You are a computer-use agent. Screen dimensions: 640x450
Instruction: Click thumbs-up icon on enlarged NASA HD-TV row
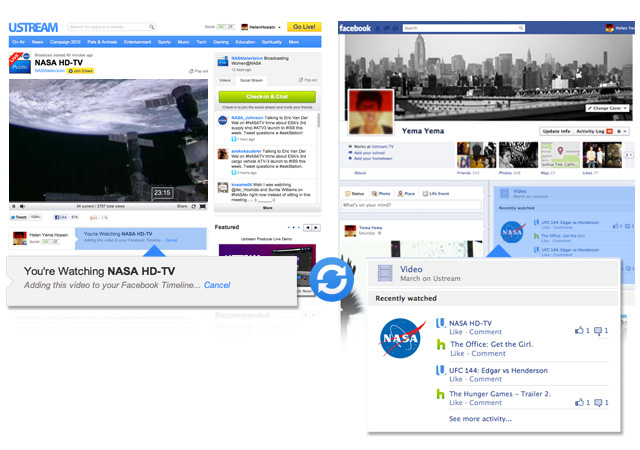click(x=579, y=330)
